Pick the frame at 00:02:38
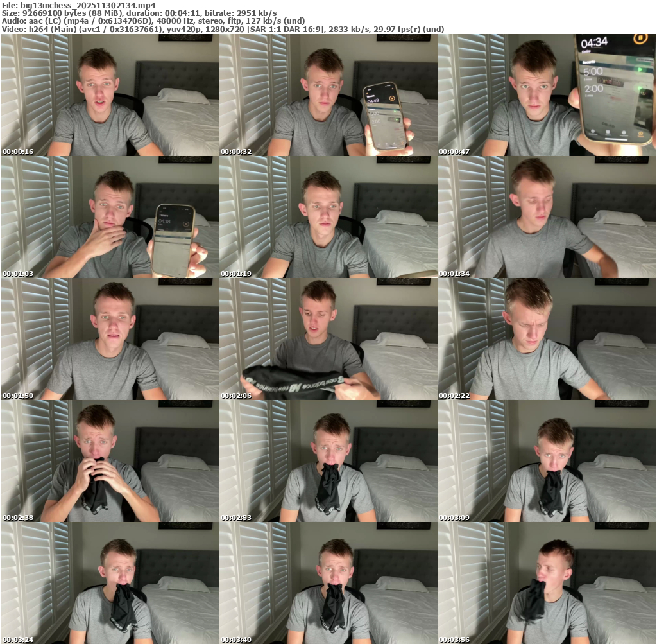Screen dimensions: 657x644 coord(110,461)
